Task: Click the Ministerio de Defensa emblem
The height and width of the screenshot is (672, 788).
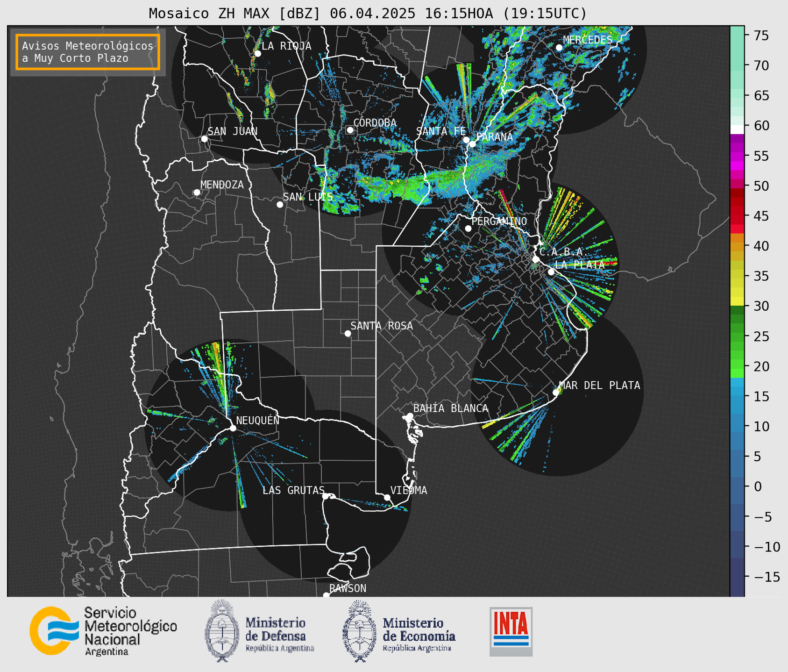Action: [x=222, y=631]
